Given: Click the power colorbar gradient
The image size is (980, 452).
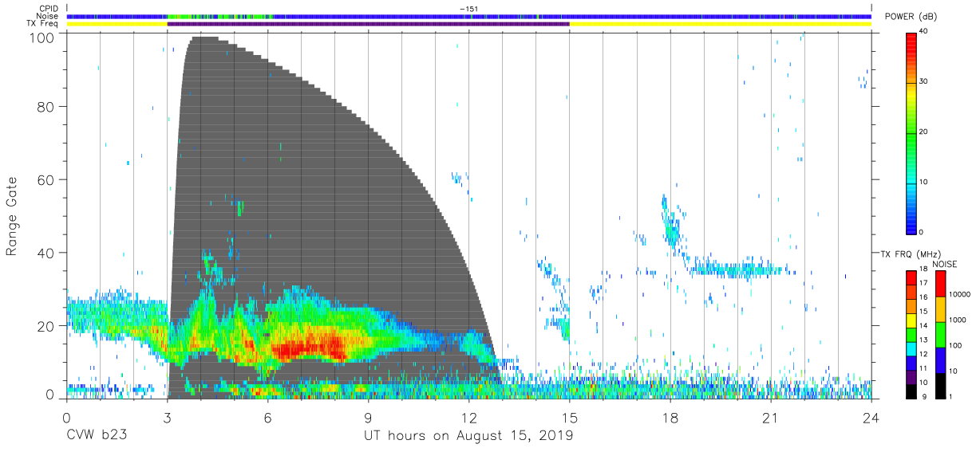Looking at the screenshot, I should click(x=912, y=132).
